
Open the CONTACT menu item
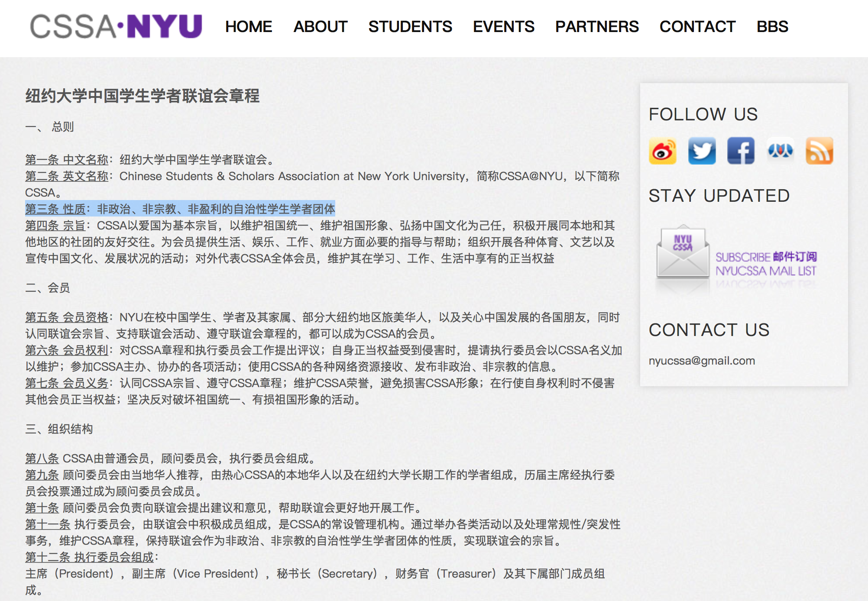click(697, 27)
